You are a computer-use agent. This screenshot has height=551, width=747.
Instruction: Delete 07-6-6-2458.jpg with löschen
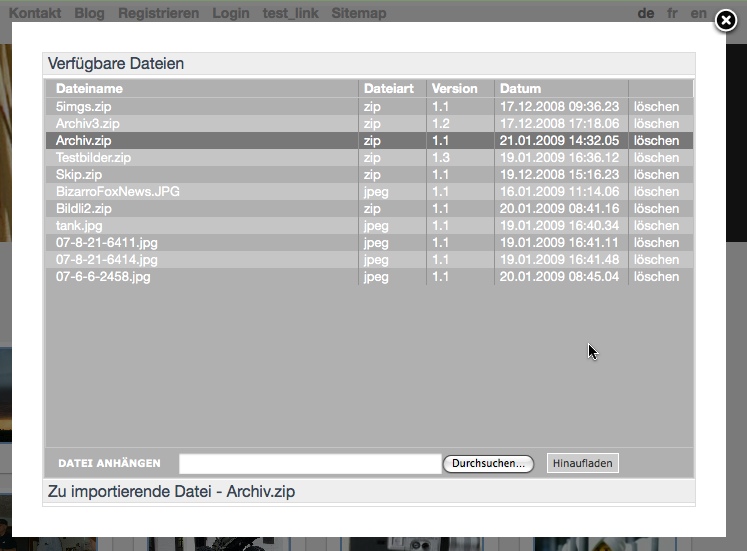[x=656, y=276]
